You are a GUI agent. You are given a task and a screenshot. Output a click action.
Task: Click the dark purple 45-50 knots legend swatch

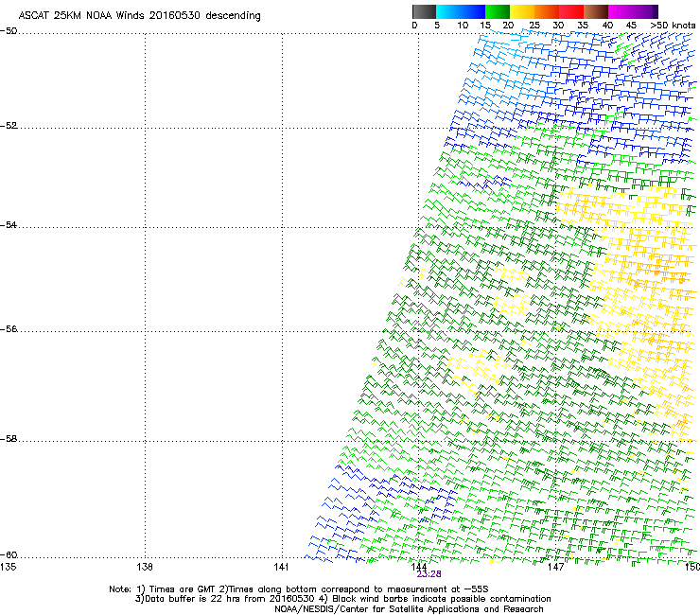point(645,11)
